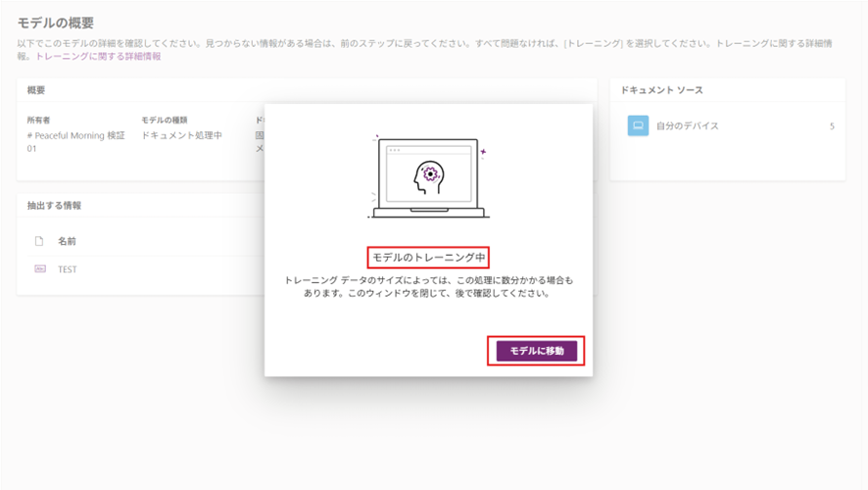Click the document file icon beside 名前
This screenshot has width=868, height=490.
point(40,241)
